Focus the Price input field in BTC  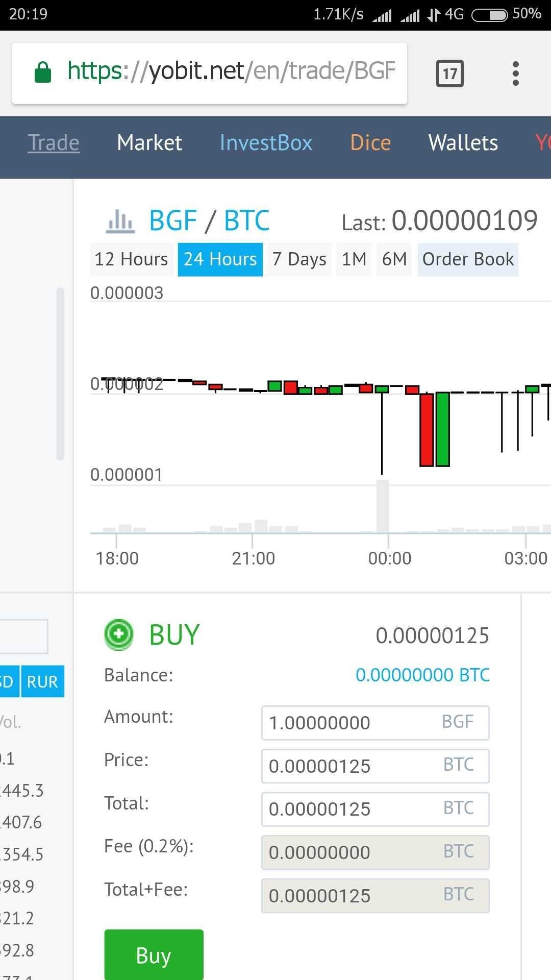tap(375, 766)
